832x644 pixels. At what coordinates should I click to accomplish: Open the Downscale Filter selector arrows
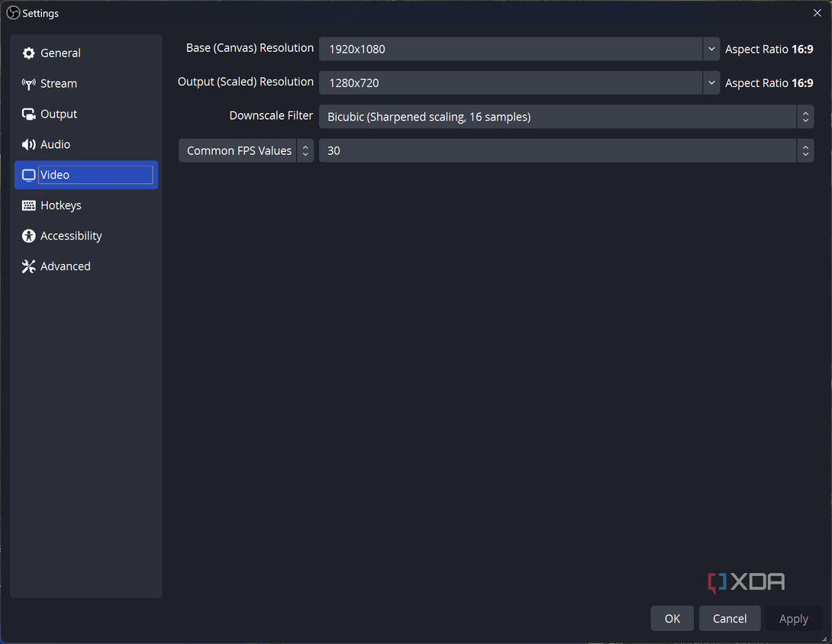[805, 117]
